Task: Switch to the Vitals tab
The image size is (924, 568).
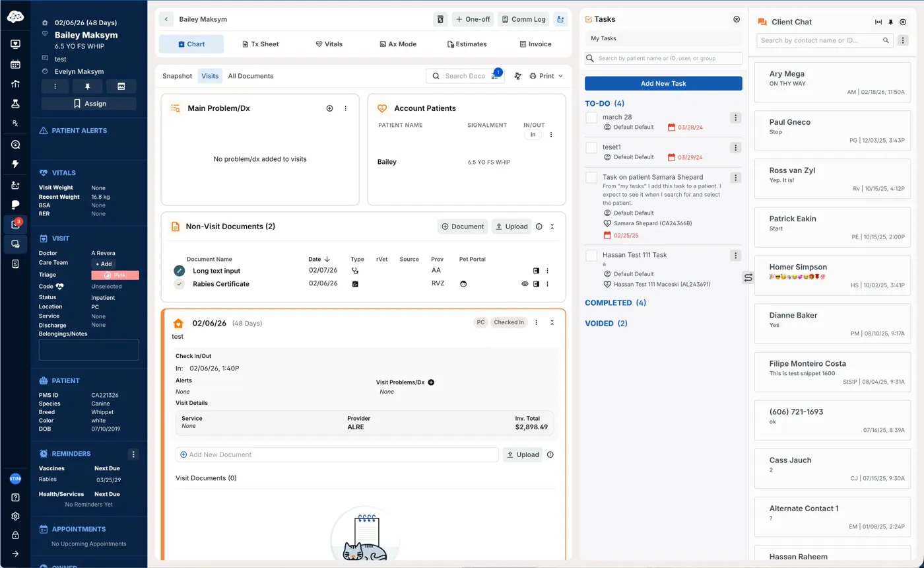Action: [x=329, y=44]
